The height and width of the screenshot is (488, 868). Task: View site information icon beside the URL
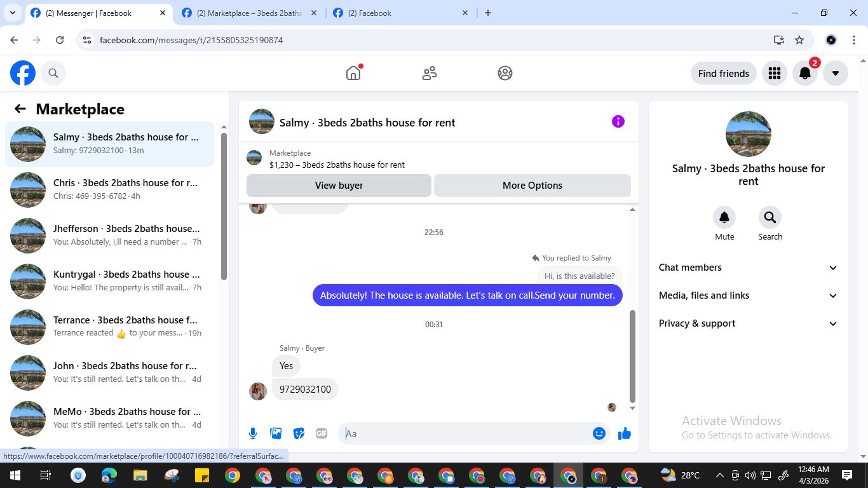tap(88, 40)
